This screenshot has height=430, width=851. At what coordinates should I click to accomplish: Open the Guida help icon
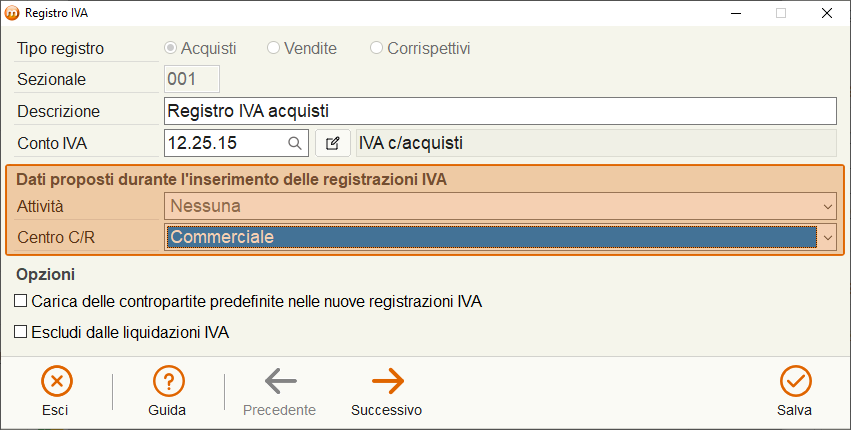click(x=168, y=381)
